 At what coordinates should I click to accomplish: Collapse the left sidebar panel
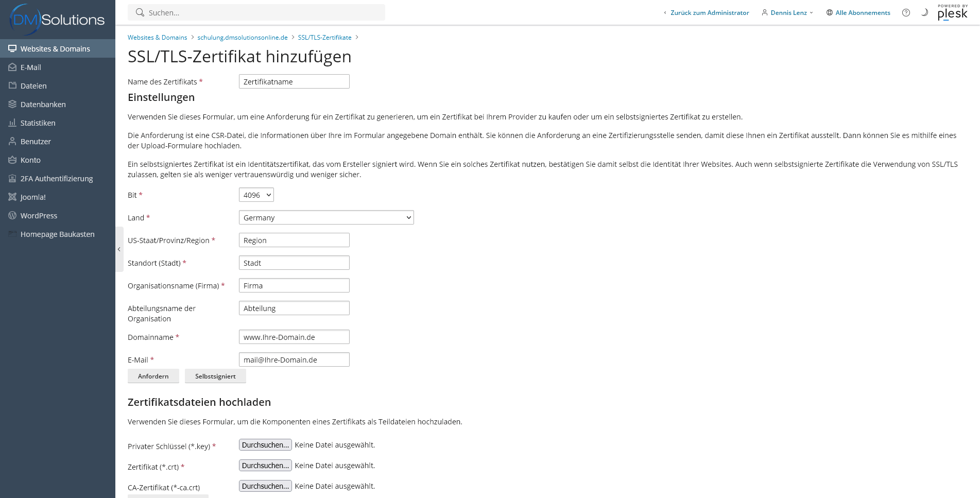119,249
